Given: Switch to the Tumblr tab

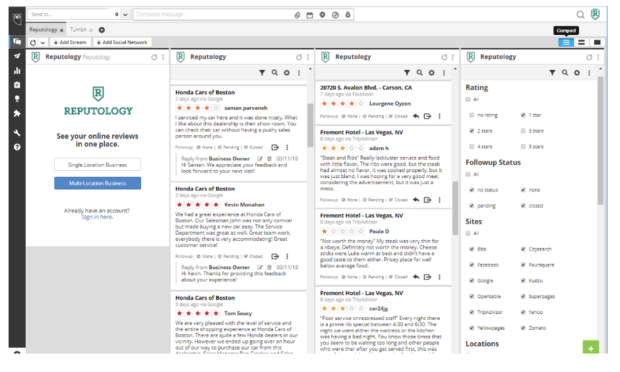Looking at the screenshot, I should point(78,30).
